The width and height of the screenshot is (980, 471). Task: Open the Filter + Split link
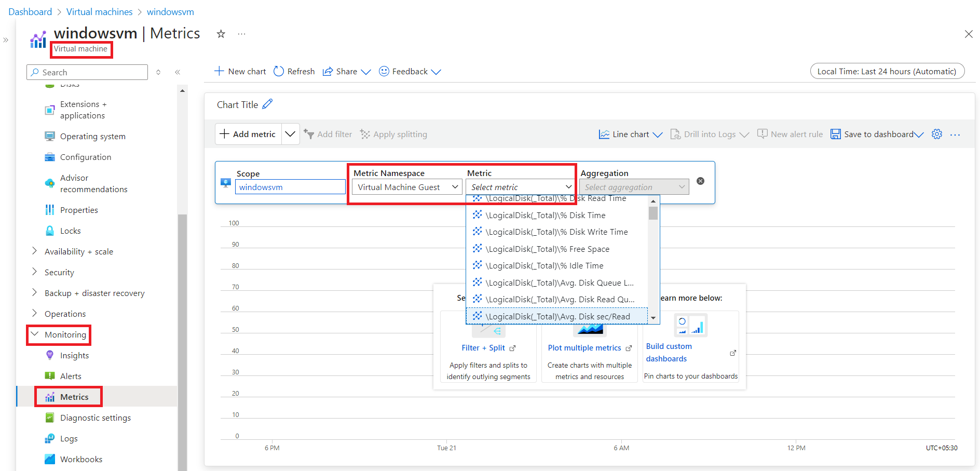[483, 348]
